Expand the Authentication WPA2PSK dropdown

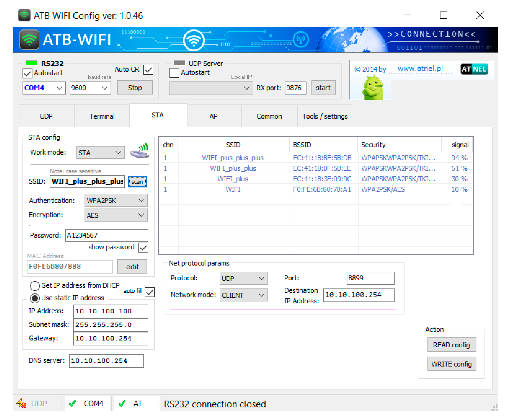coord(116,200)
